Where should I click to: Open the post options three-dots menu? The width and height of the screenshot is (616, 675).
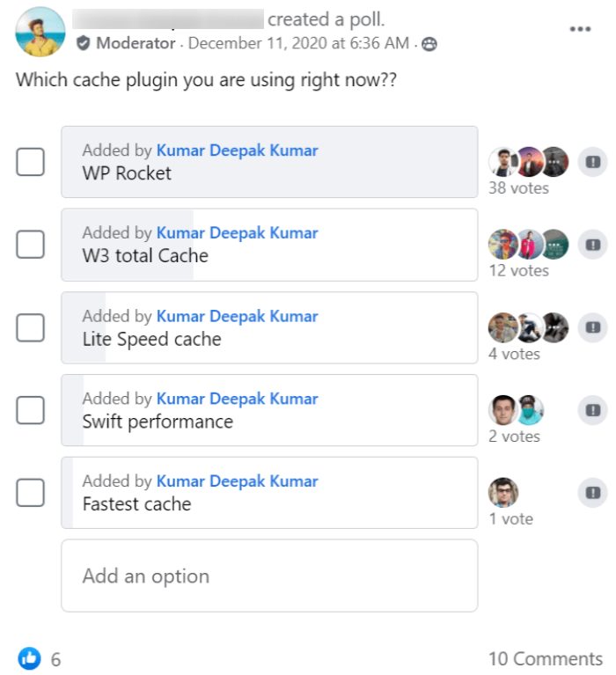(580, 29)
